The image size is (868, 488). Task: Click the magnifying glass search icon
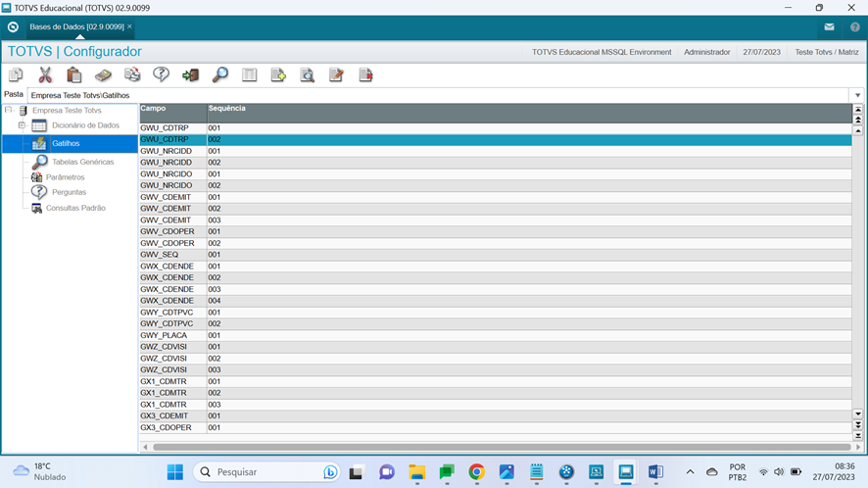tap(219, 74)
